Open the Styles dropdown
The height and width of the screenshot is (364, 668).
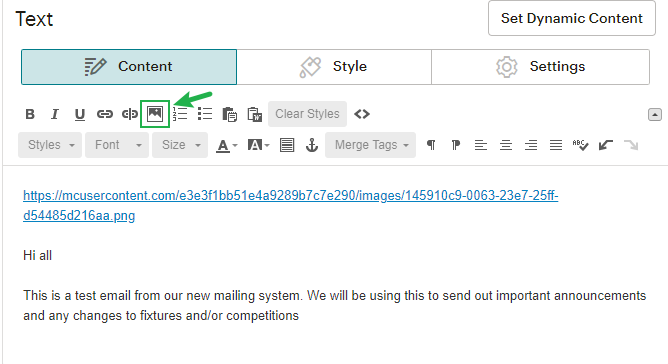[x=50, y=145]
